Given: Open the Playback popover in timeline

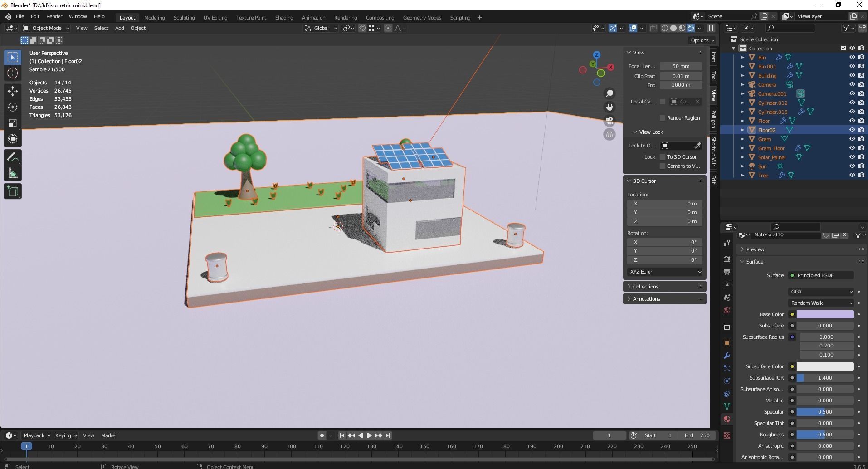Looking at the screenshot, I should (37, 435).
